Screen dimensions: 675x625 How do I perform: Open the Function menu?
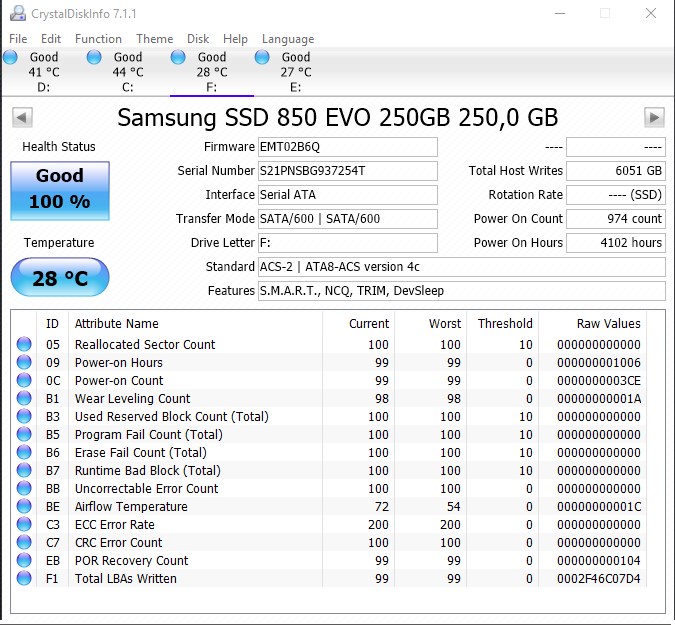click(98, 39)
